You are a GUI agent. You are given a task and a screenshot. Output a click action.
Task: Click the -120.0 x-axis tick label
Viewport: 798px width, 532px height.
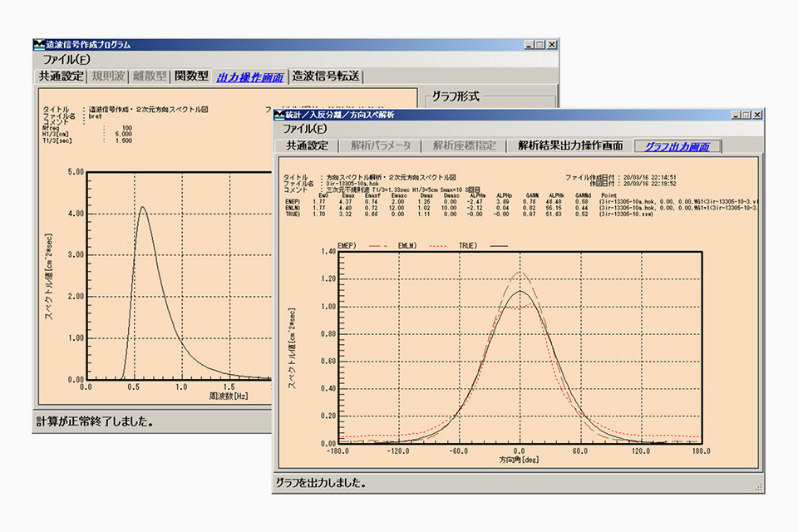point(398,451)
